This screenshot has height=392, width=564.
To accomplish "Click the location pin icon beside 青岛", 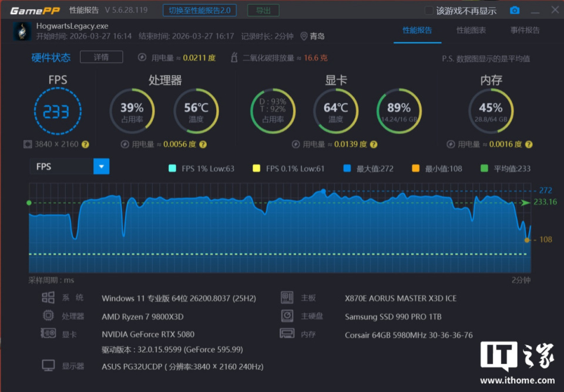I will [x=304, y=36].
